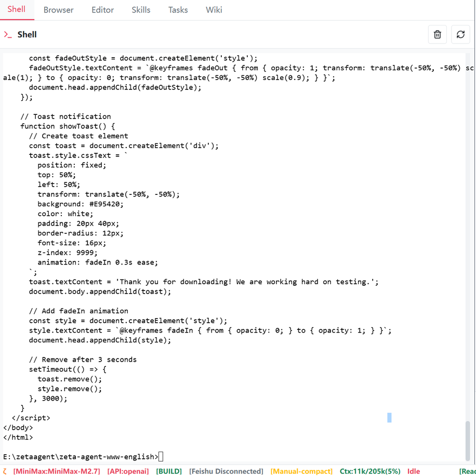Image resolution: width=476 pixels, height=476 pixels.
Task: Go to the Skills tab
Action: click(x=141, y=10)
